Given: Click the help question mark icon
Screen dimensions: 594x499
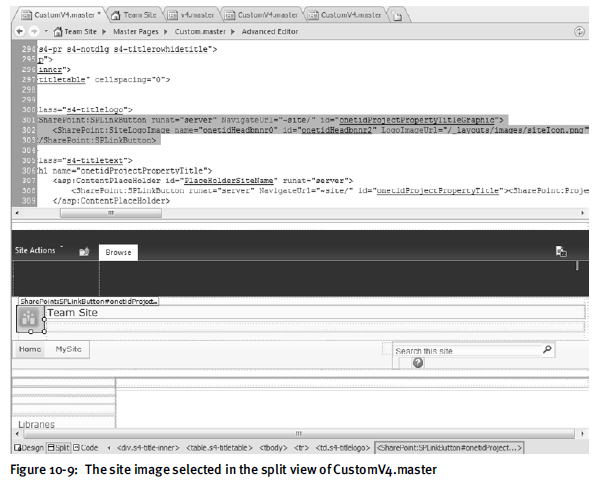Looking at the screenshot, I should click(417, 363).
